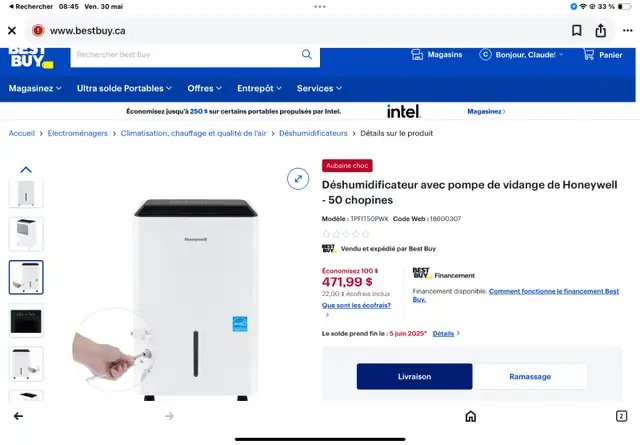Screen dimensions: 640x445
Task: Select the Livraison tab
Action: [x=414, y=376]
